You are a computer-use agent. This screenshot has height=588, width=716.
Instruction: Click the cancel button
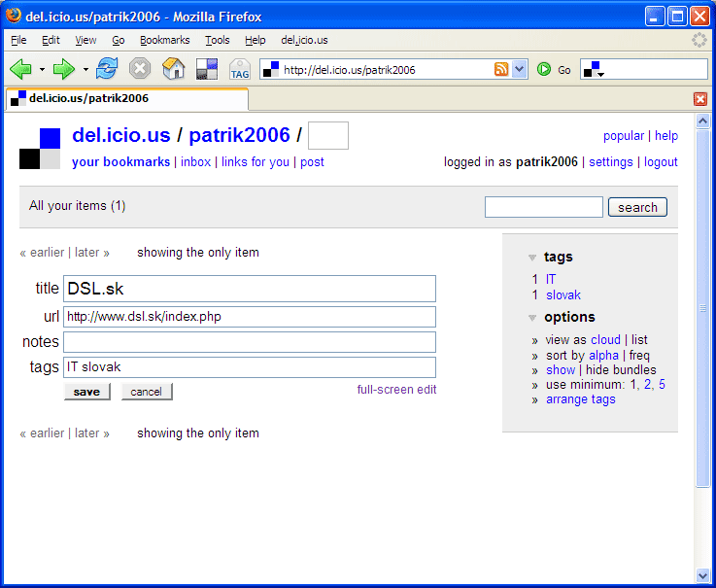tap(146, 392)
